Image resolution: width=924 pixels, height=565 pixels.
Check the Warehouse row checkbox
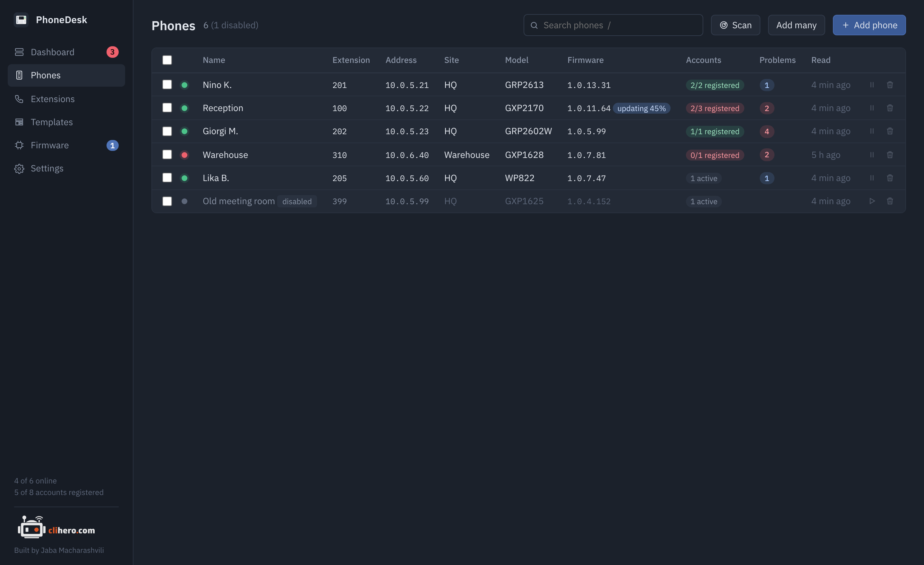167,154
